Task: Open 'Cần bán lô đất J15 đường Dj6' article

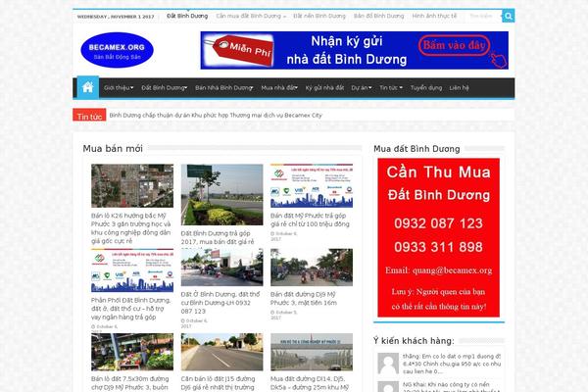Action: click(x=218, y=383)
